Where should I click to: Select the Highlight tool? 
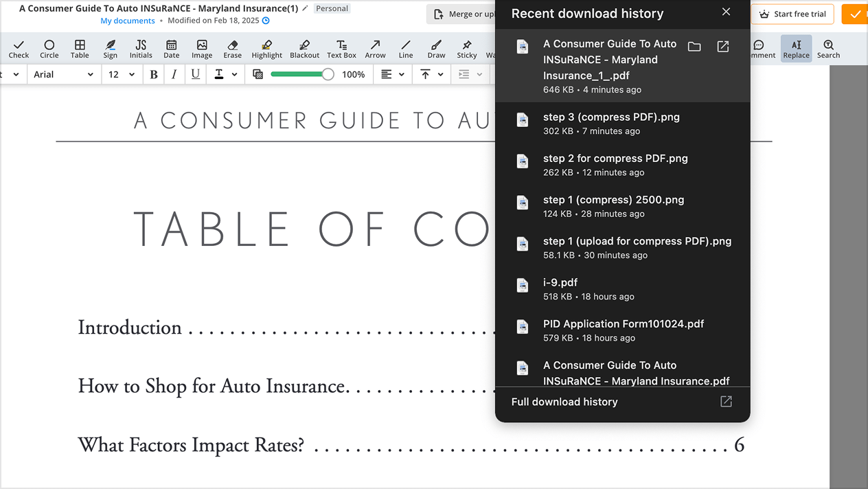pyautogui.click(x=267, y=49)
